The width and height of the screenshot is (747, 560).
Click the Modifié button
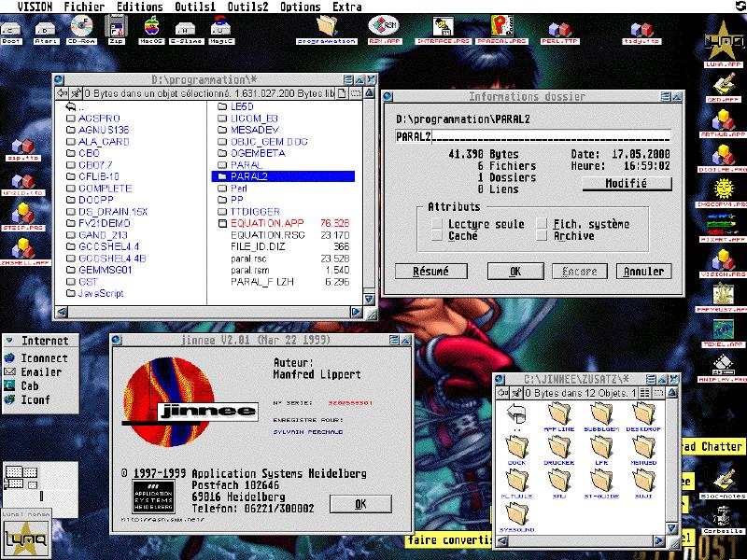(x=627, y=183)
